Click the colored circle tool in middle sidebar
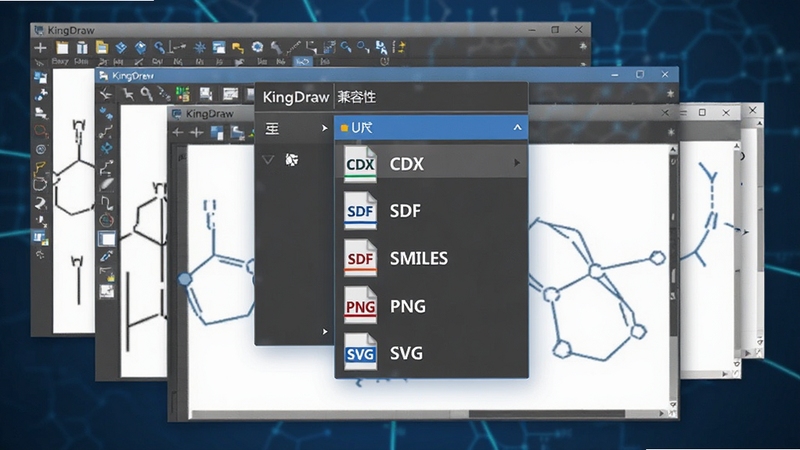The image size is (800, 450). click(x=106, y=220)
